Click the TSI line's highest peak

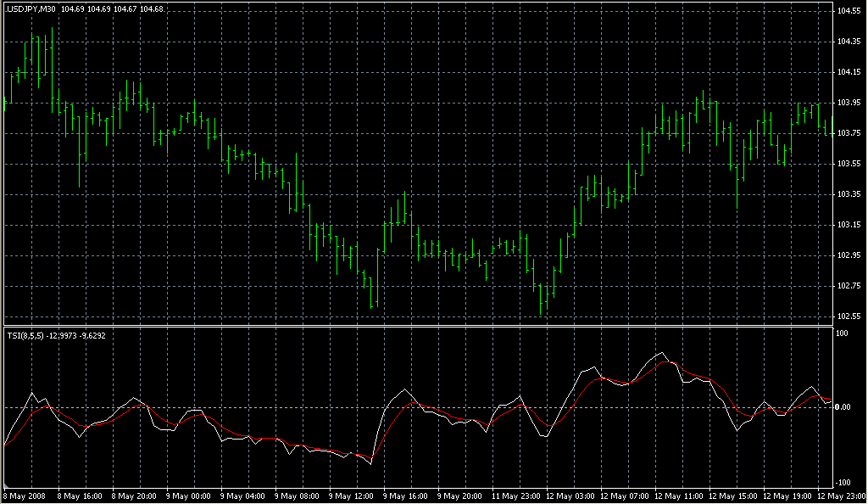pyautogui.click(x=662, y=353)
